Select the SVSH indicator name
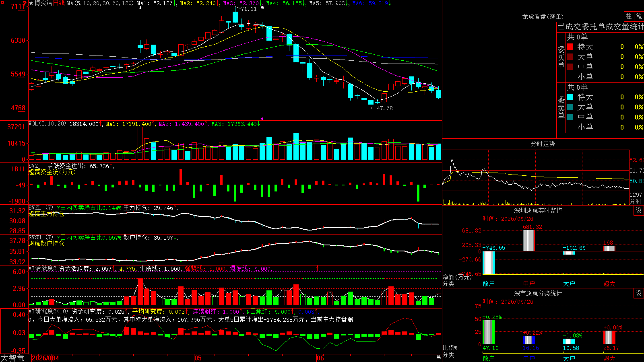Viewport: 644px width, 362px height. [35, 238]
